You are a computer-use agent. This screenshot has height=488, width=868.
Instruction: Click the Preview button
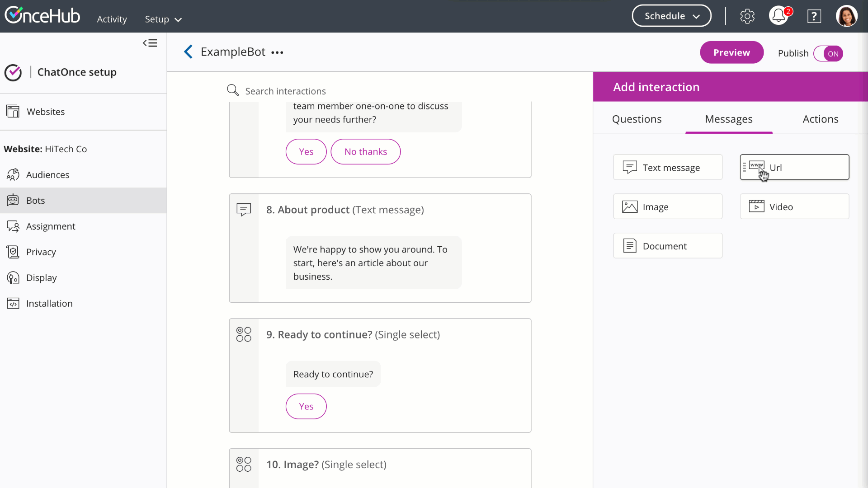(x=731, y=52)
